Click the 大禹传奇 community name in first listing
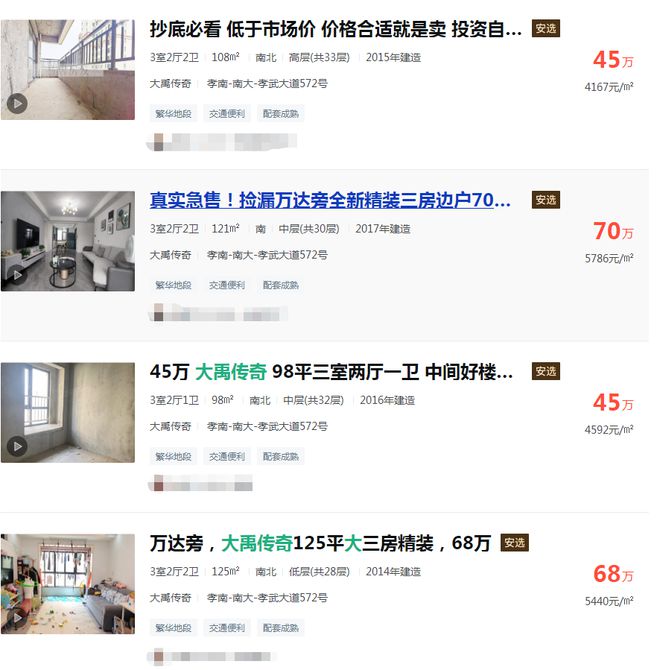This screenshot has height=670, width=660. [x=170, y=84]
